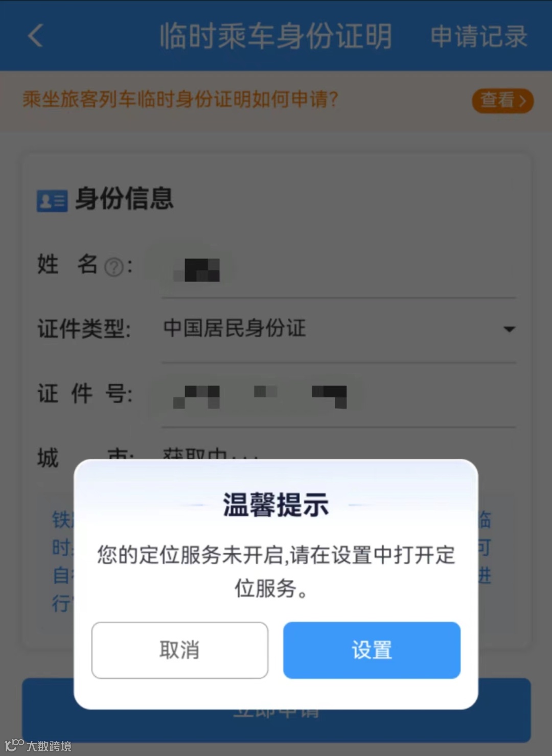The height and width of the screenshot is (756, 552).
Task: Click the location service message text
Action: [276, 571]
